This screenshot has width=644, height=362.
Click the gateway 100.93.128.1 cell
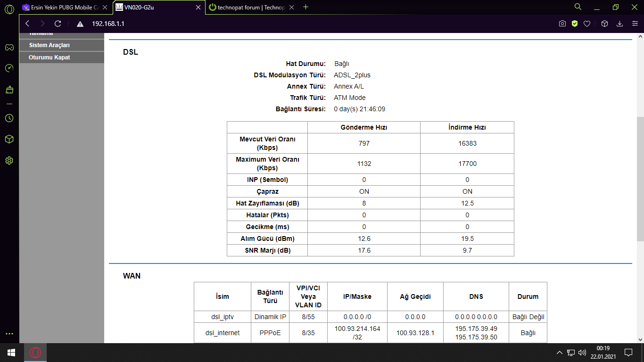tap(415, 333)
